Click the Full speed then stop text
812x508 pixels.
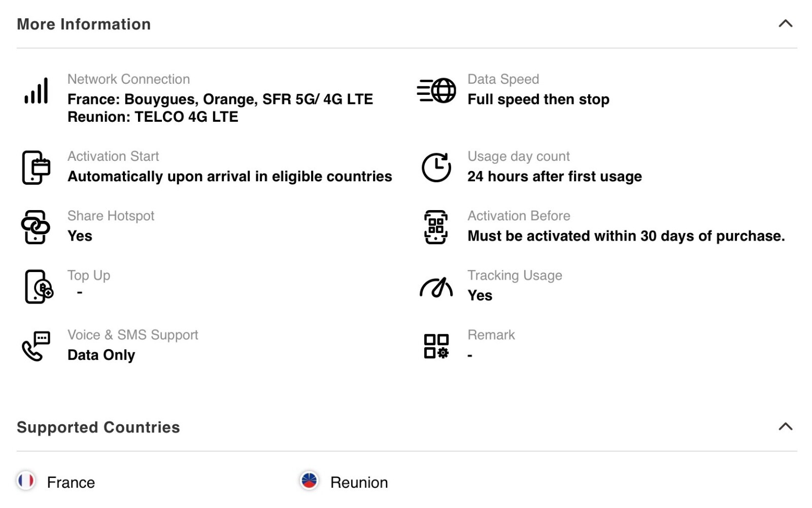pyautogui.click(x=538, y=99)
